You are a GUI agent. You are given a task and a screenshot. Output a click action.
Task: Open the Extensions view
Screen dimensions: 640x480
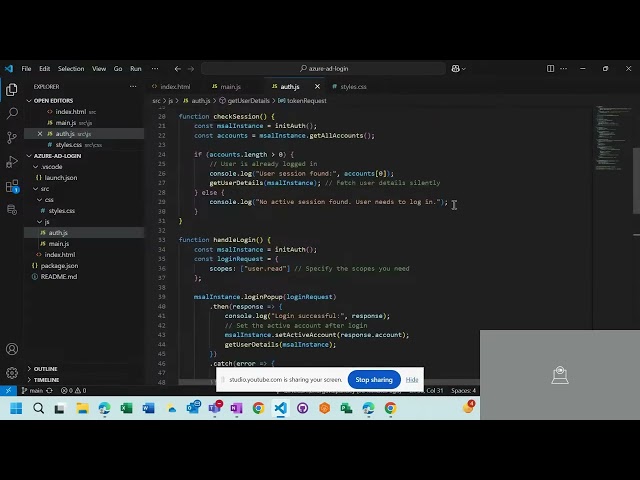point(12,186)
